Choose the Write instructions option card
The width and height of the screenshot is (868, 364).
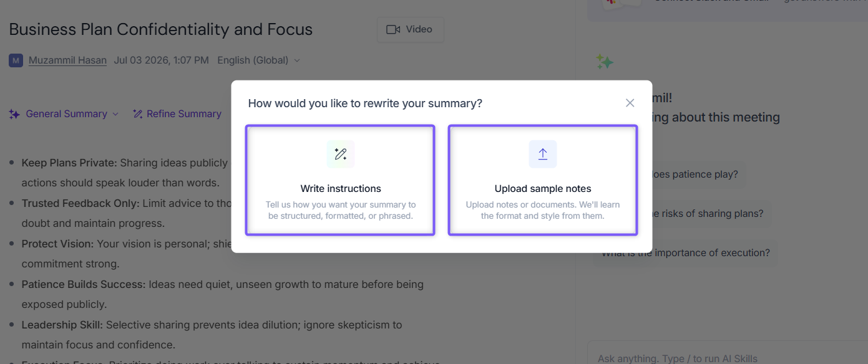coord(340,180)
